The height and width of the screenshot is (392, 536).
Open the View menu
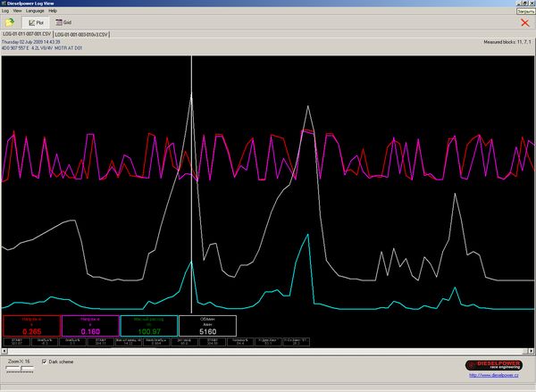coord(17,10)
